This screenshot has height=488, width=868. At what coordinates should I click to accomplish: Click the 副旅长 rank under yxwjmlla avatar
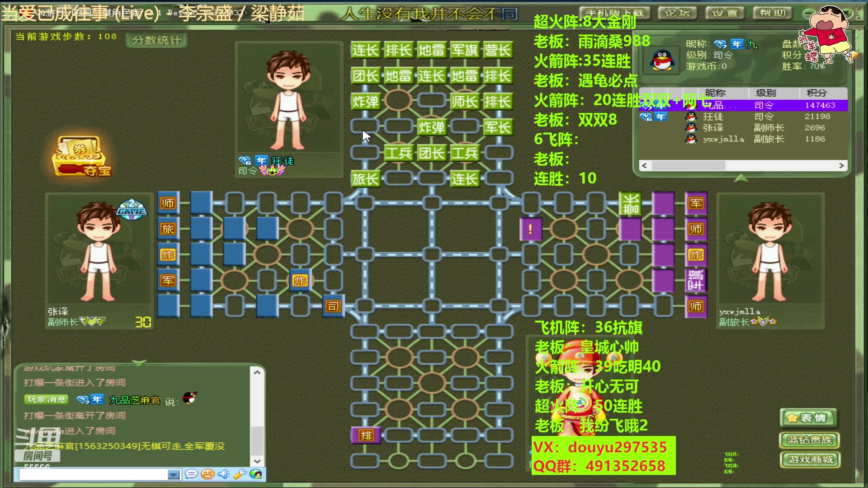(x=735, y=322)
